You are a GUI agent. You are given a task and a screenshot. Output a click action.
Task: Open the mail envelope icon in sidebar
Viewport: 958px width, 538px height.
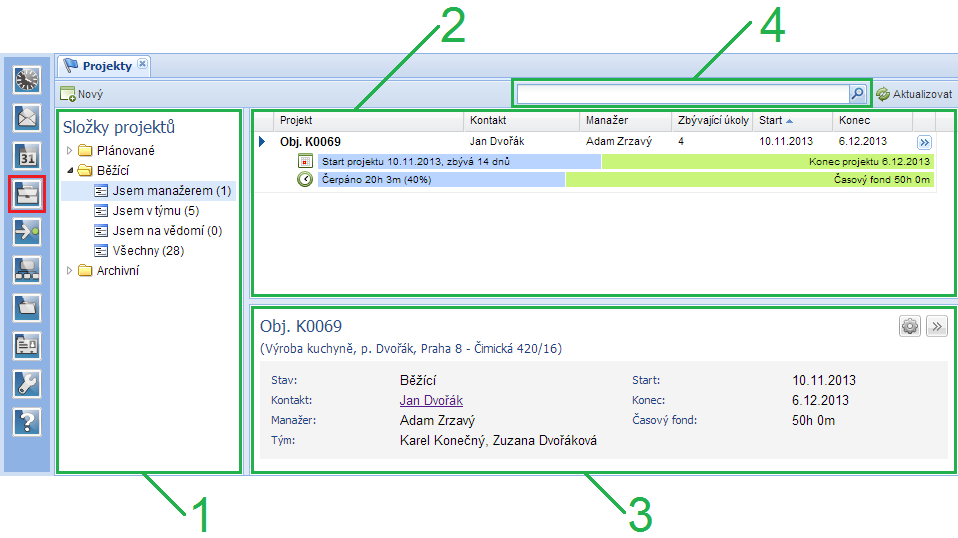pos(27,118)
